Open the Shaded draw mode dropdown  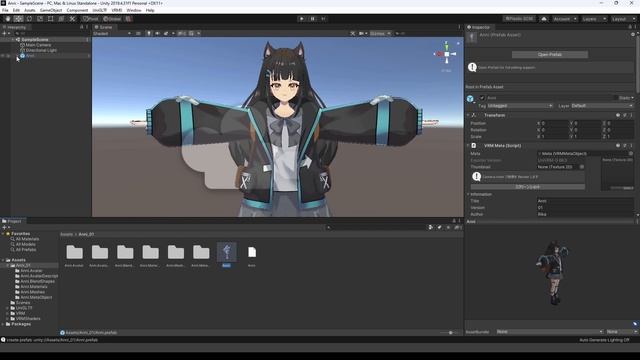click(x=112, y=33)
